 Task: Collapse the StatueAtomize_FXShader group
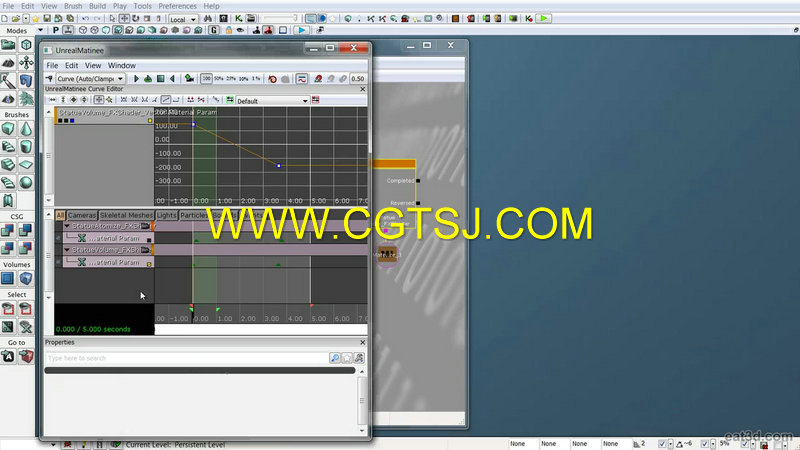[x=66, y=226]
